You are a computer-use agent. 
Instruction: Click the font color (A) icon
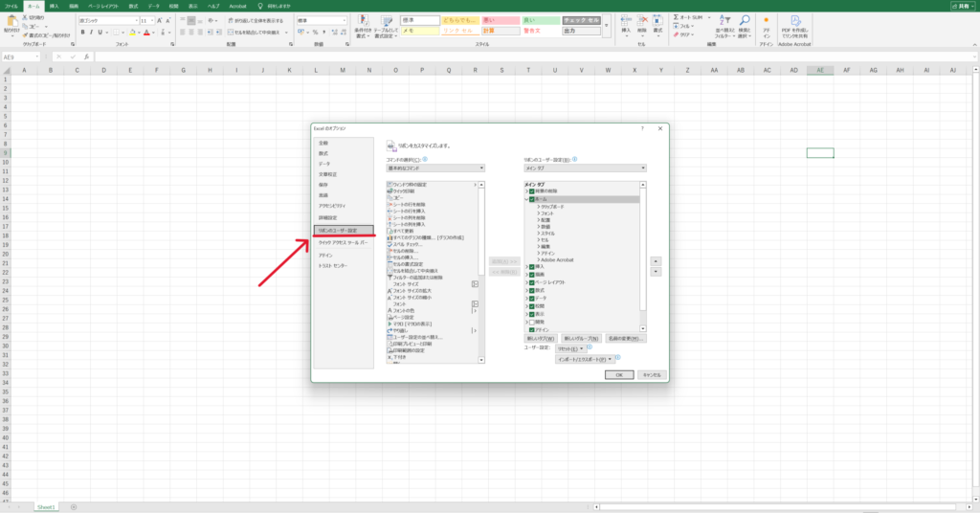point(148,31)
